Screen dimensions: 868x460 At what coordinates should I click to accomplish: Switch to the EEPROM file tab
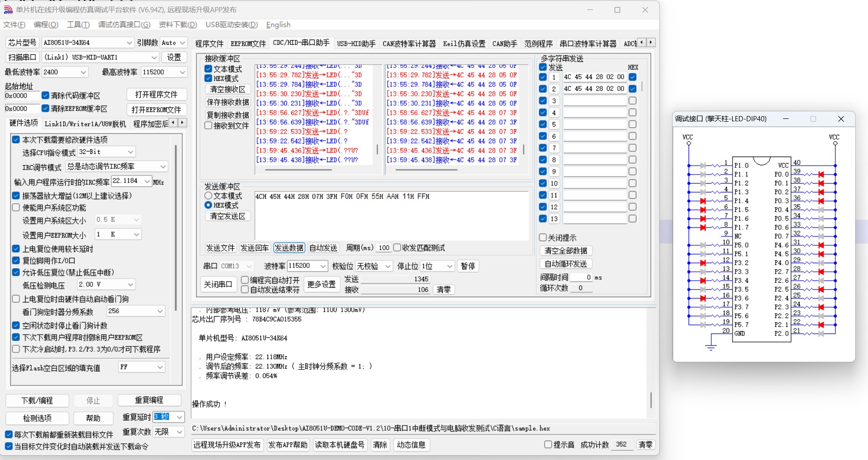coord(248,43)
